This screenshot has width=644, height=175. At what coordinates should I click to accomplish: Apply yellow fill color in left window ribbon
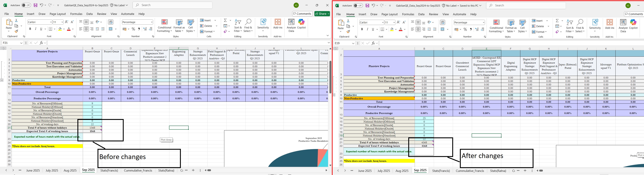coord(60,29)
